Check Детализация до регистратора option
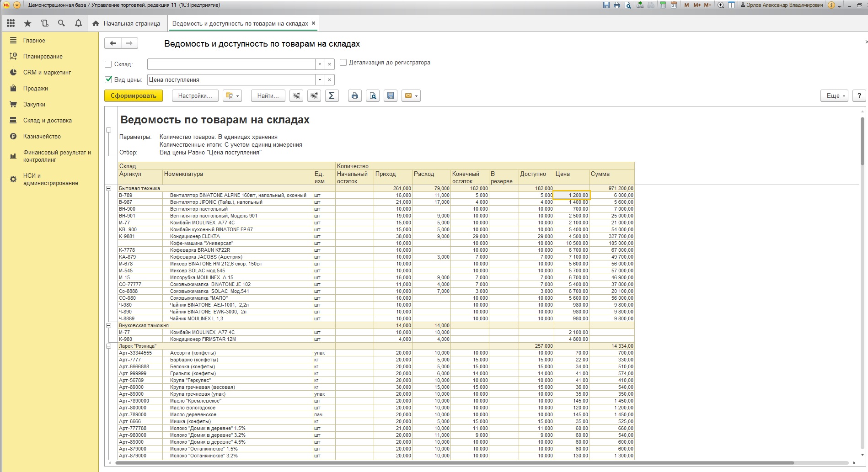The height and width of the screenshot is (472, 868). tap(343, 63)
